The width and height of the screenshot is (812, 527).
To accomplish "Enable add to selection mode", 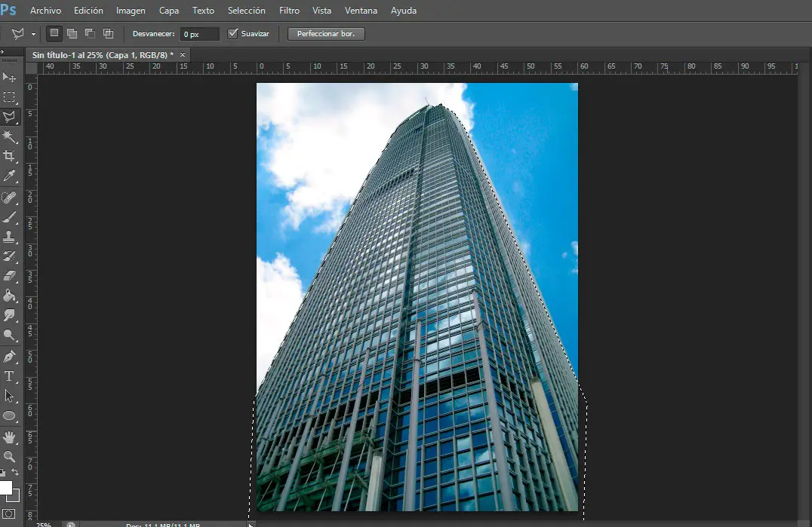I will coord(72,34).
